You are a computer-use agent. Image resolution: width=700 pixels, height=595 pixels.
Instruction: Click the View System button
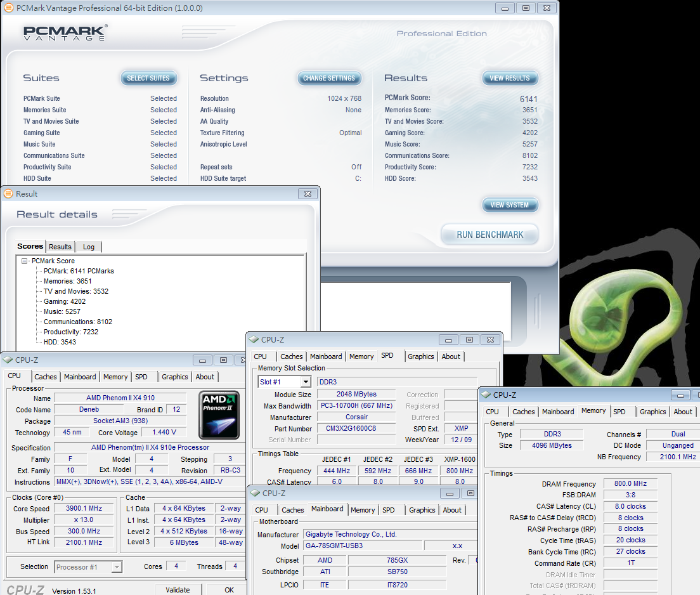coord(510,205)
